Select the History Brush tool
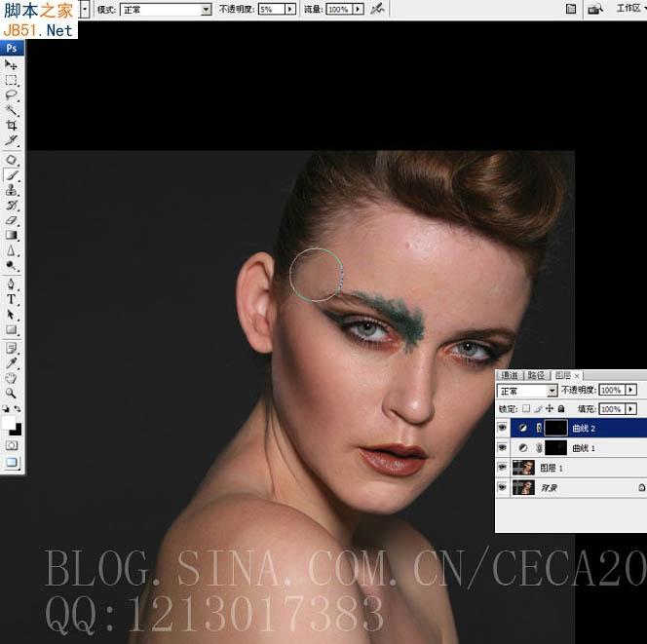 click(11, 205)
